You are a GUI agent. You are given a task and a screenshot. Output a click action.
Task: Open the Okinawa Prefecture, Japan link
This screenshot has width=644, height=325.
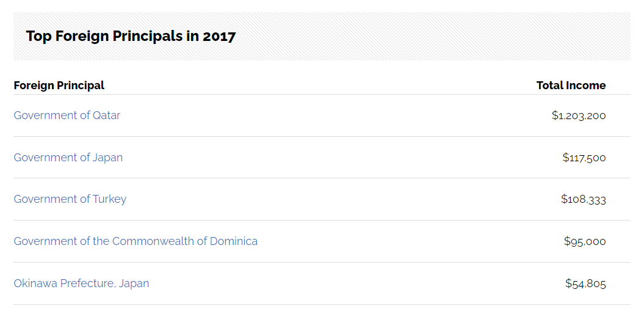pos(81,283)
